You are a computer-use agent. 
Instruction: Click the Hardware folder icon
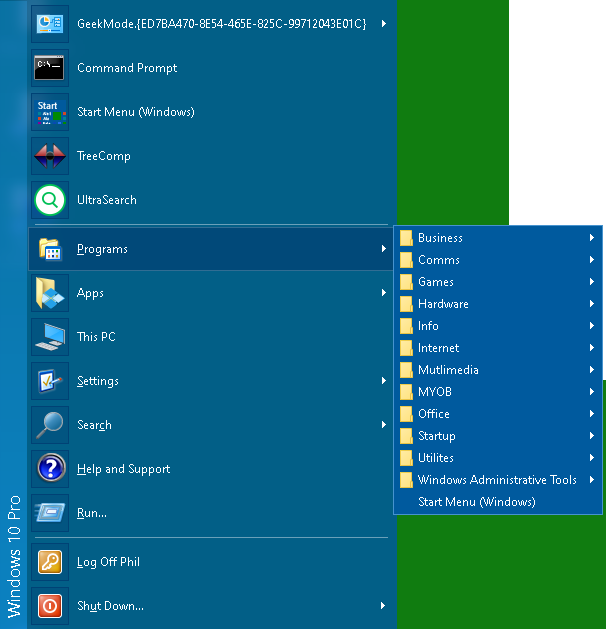coord(406,304)
